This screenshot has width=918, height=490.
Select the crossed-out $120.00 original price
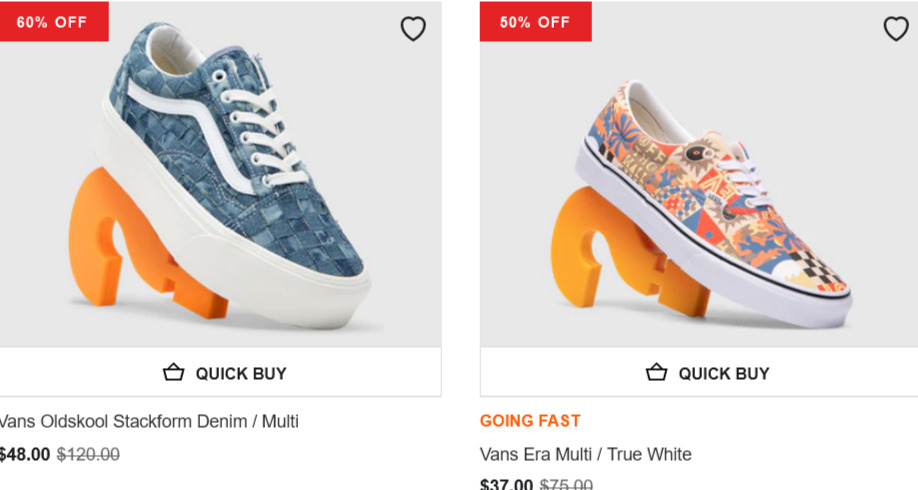pyautogui.click(x=88, y=455)
